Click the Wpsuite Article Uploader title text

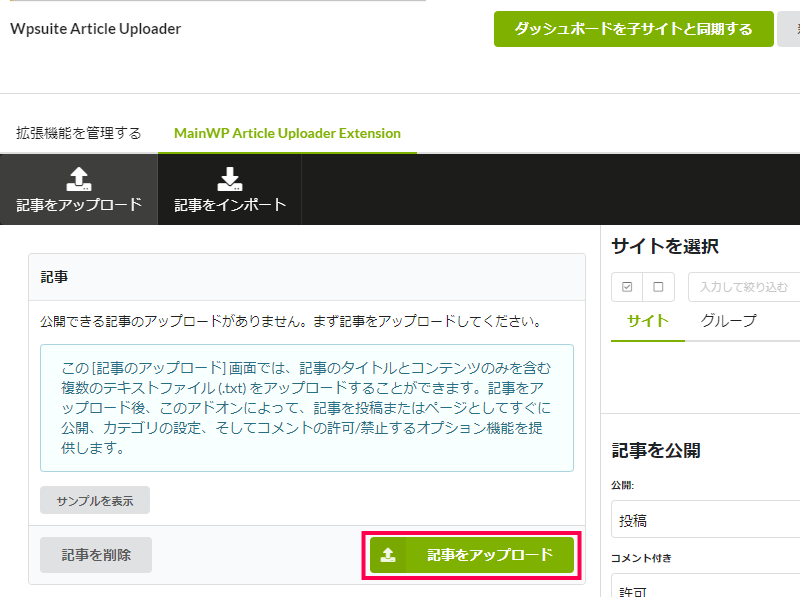click(x=95, y=29)
